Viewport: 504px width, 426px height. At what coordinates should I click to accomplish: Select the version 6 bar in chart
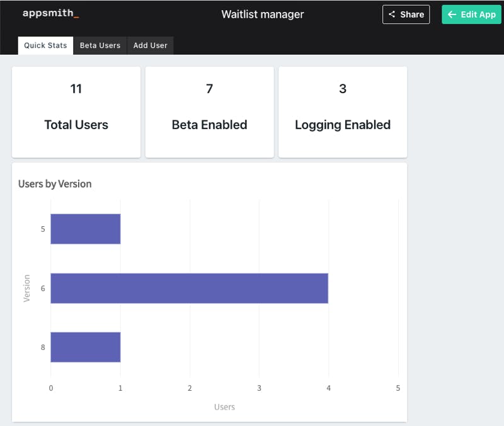click(189, 288)
